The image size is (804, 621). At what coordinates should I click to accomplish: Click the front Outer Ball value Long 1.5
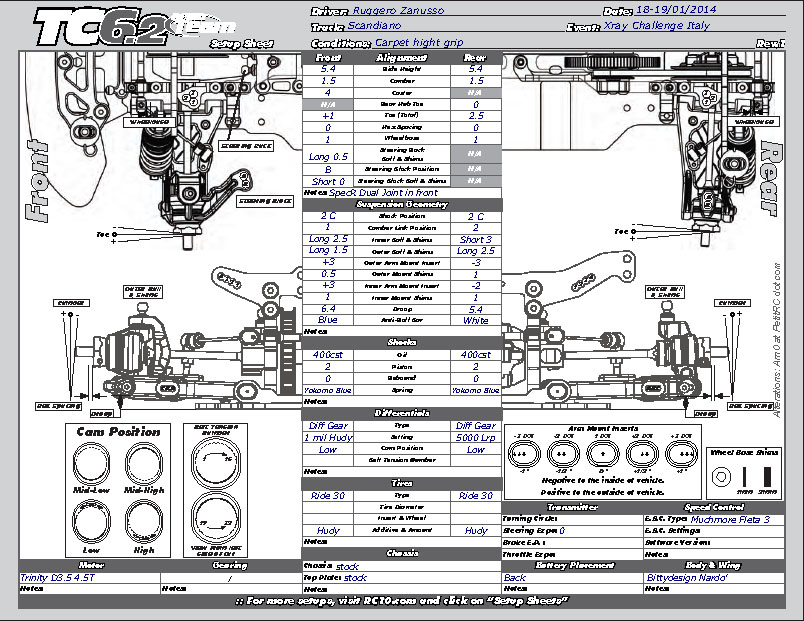pyautogui.click(x=328, y=250)
